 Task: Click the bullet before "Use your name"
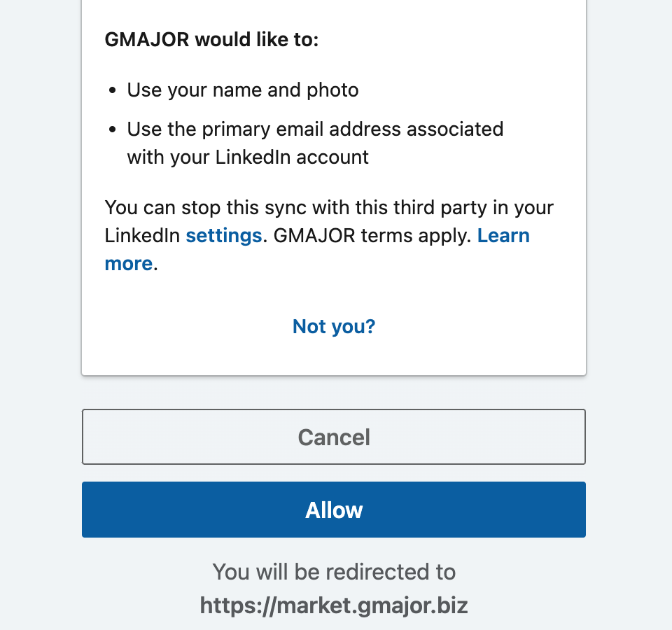[113, 91]
